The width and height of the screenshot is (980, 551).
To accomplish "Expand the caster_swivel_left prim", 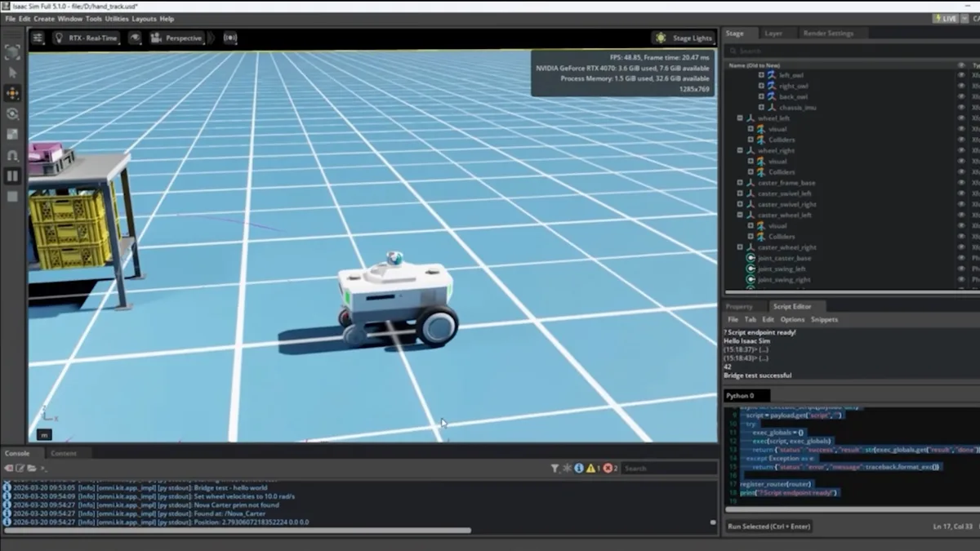I will click(x=740, y=193).
